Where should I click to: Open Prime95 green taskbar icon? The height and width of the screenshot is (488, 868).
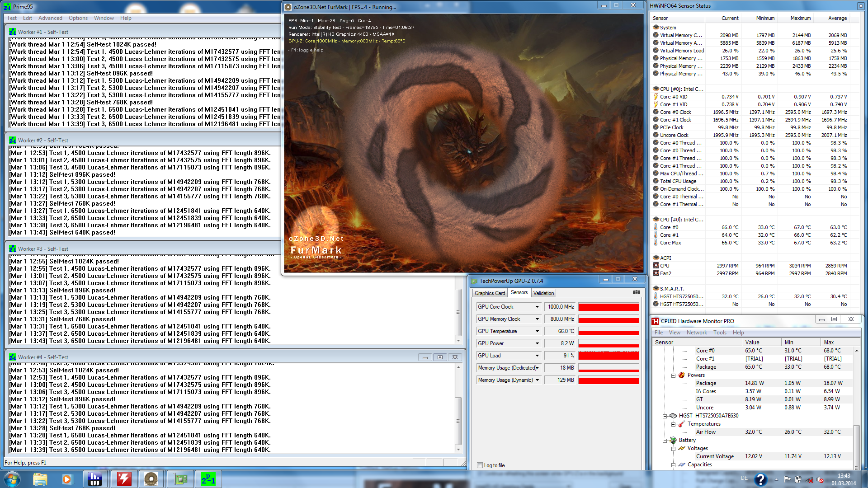208,479
